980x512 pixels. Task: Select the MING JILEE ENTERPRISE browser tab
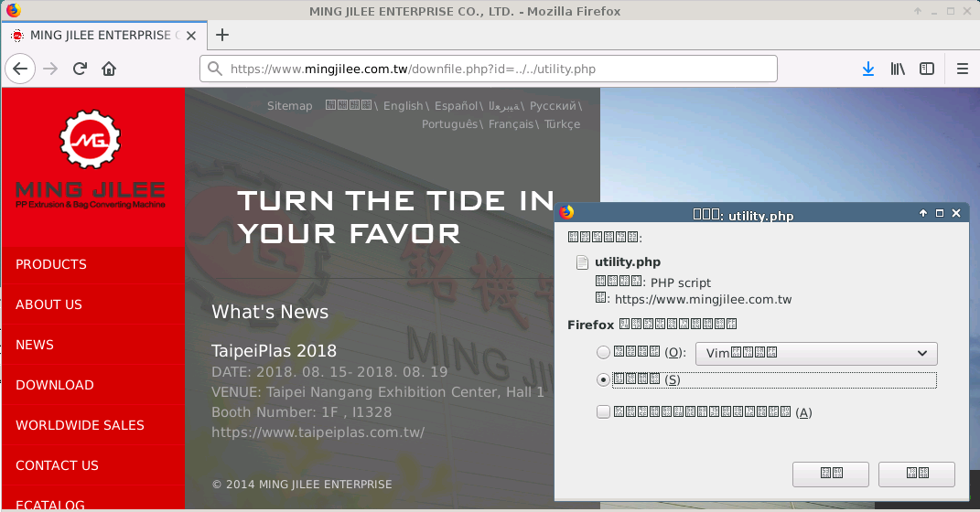pos(103,36)
